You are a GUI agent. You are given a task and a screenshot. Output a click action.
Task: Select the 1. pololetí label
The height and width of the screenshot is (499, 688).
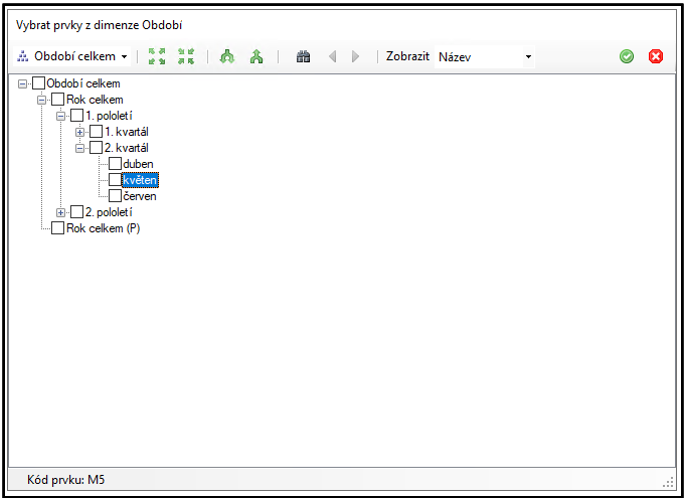click(x=109, y=116)
